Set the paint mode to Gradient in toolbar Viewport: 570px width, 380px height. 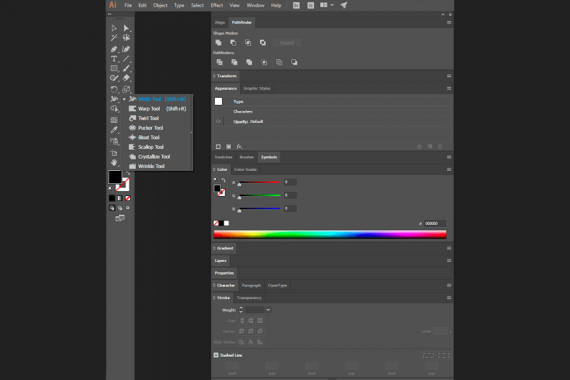(x=120, y=198)
